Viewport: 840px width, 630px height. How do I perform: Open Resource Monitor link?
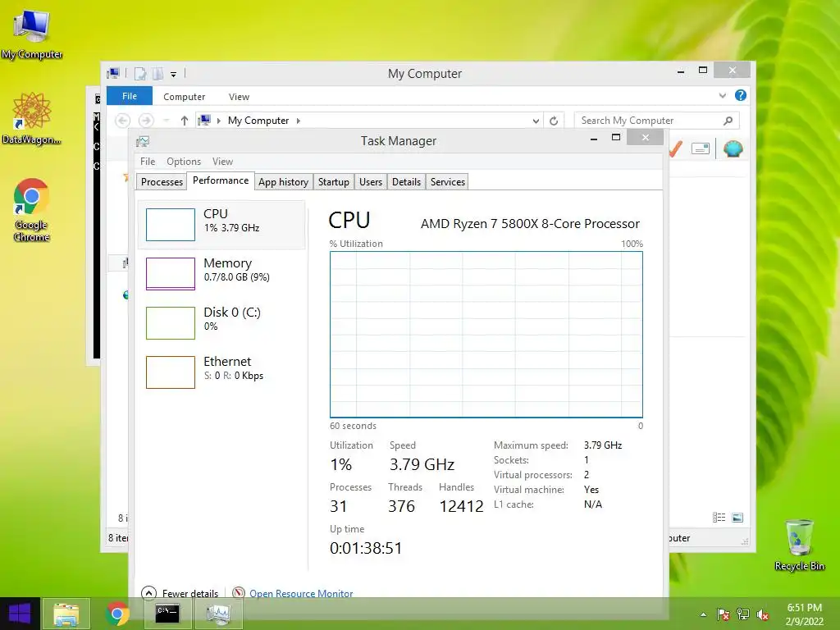tap(300, 593)
